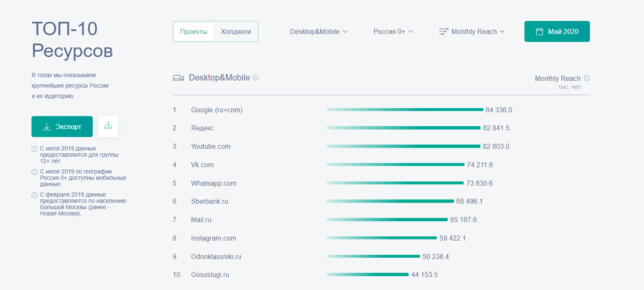Click the hierarchy tree icon button
Screen dimensions: 644x290
[x=108, y=126]
